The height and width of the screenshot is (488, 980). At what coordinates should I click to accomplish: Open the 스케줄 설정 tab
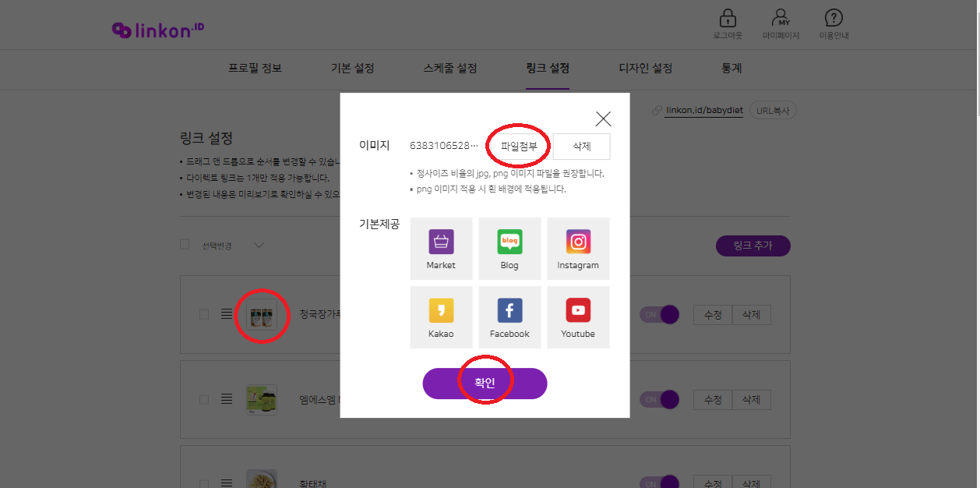click(450, 69)
